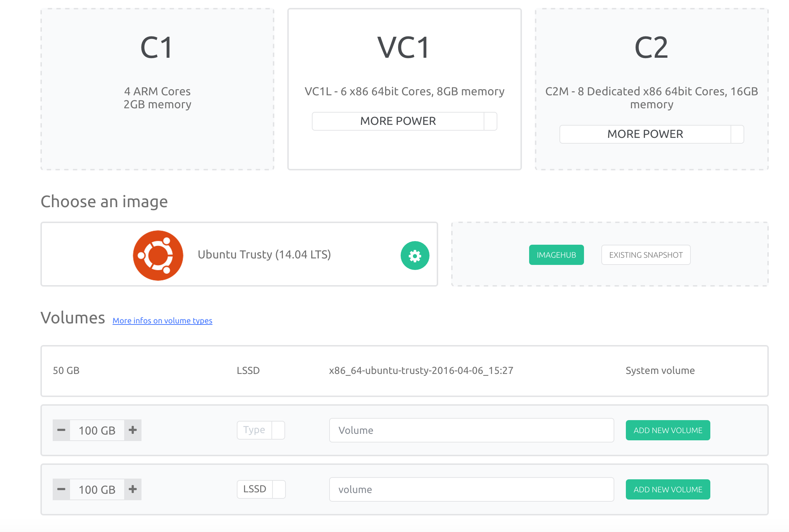Image resolution: width=789 pixels, height=532 pixels.
Task: Click 'x86_64-ubuntu-trusty-2016-04-06_15:27' volume name
Action: (x=421, y=371)
